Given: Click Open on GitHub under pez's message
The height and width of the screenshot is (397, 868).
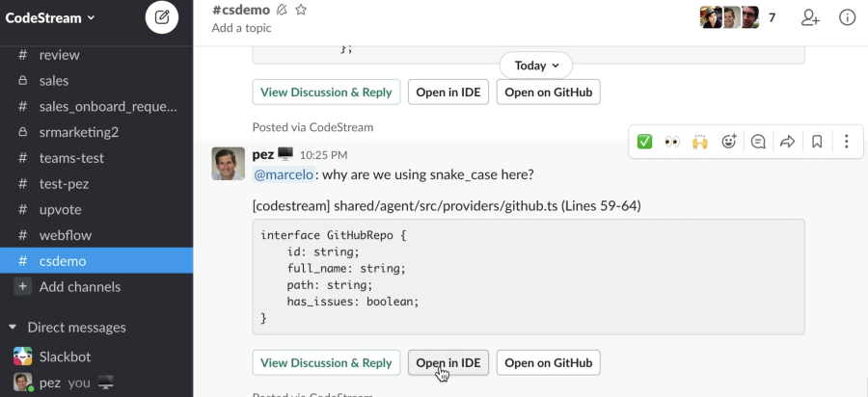Looking at the screenshot, I should pyautogui.click(x=549, y=363).
